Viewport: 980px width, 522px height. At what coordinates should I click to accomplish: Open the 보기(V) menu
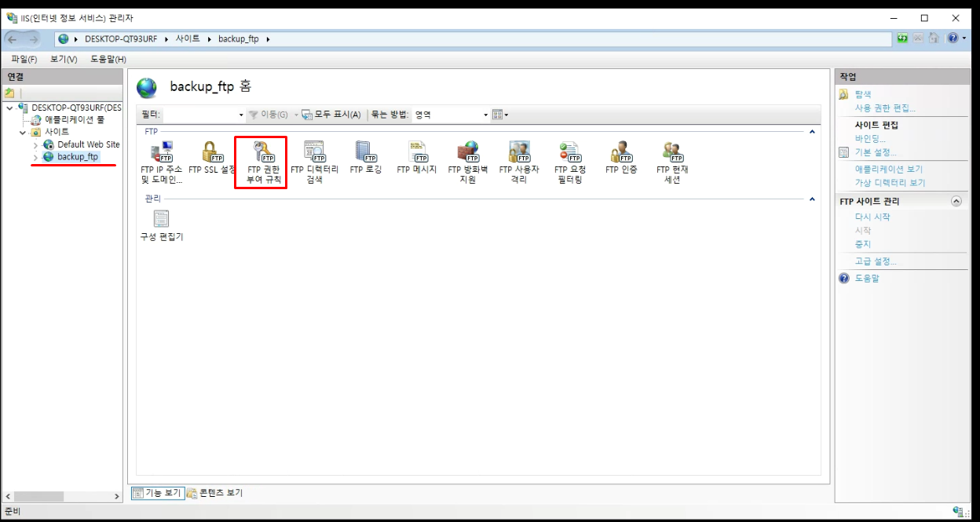64,59
